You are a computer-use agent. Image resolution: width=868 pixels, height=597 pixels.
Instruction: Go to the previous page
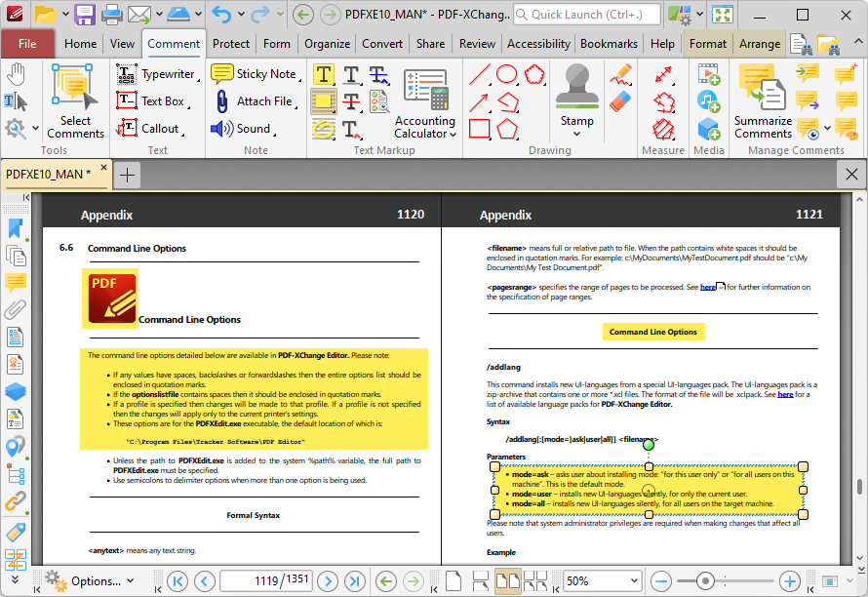204,581
